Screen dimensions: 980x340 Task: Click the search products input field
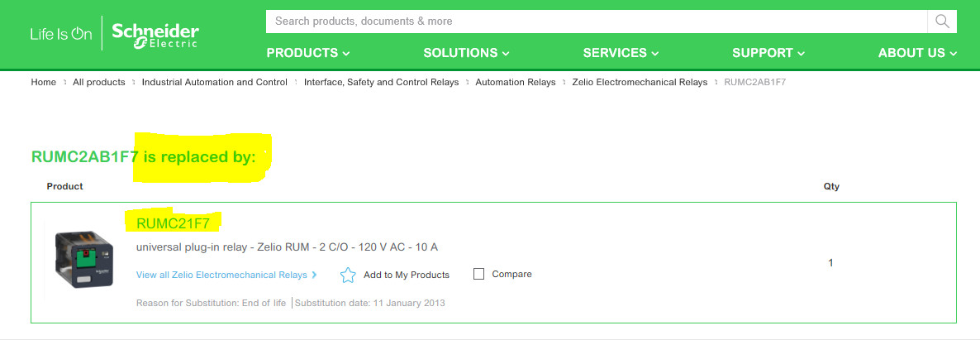click(x=597, y=22)
